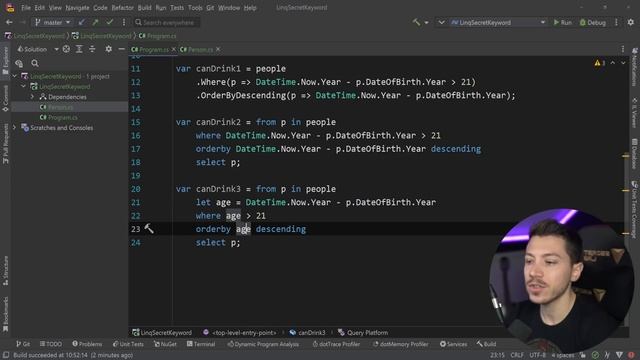This screenshot has width=640, height=360.
Task: Open the TODO tool window
Action: pyautogui.click(x=51, y=344)
